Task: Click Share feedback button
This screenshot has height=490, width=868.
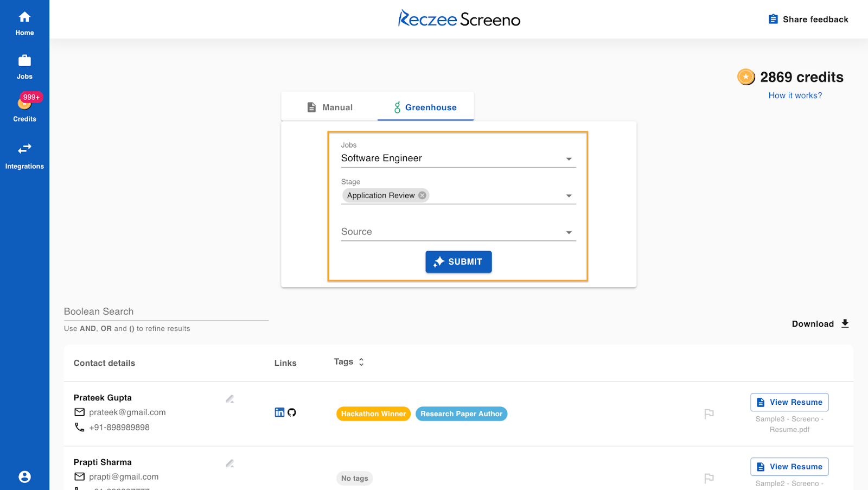Action: coord(808,20)
